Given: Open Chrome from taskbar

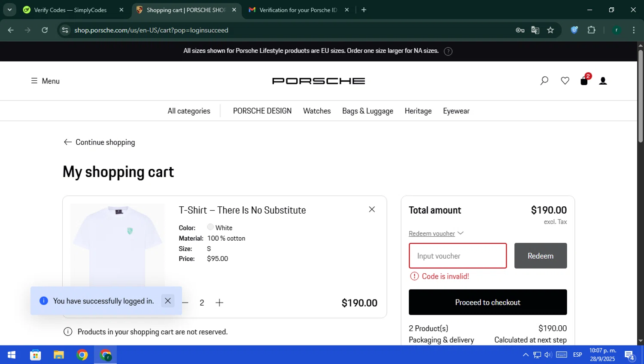Looking at the screenshot, I should pos(82,355).
